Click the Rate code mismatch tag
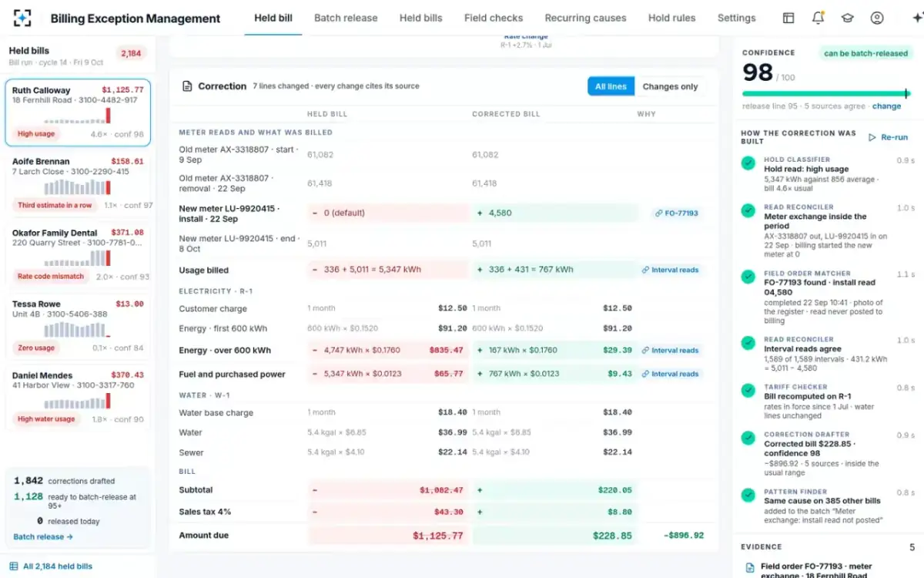The image size is (924, 578). pyautogui.click(x=51, y=276)
